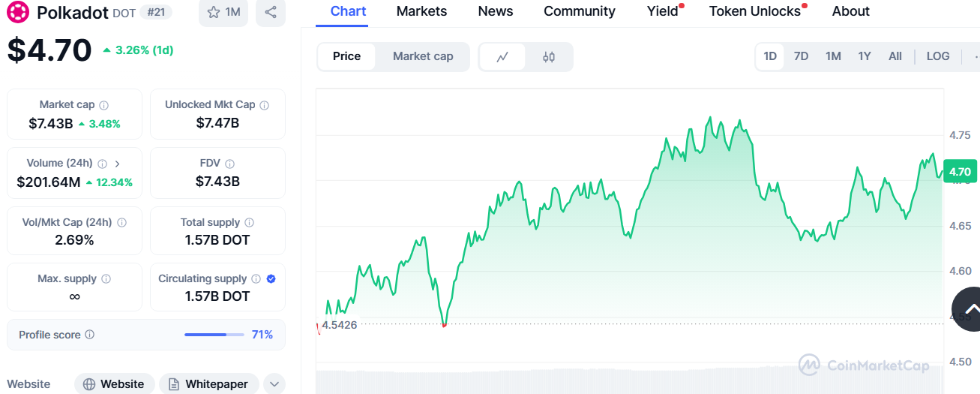Click the globe icon on Website button
The image size is (980, 394).
pos(89,384)
